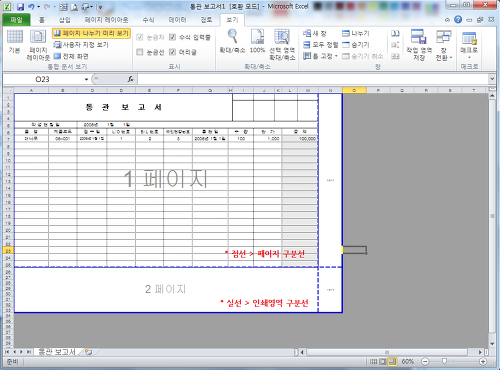Image resolution: width=500 pixels, height=370 pixels.
Task: Click the vertical scrollbar down arrow
Action: [x=492, y=344]
